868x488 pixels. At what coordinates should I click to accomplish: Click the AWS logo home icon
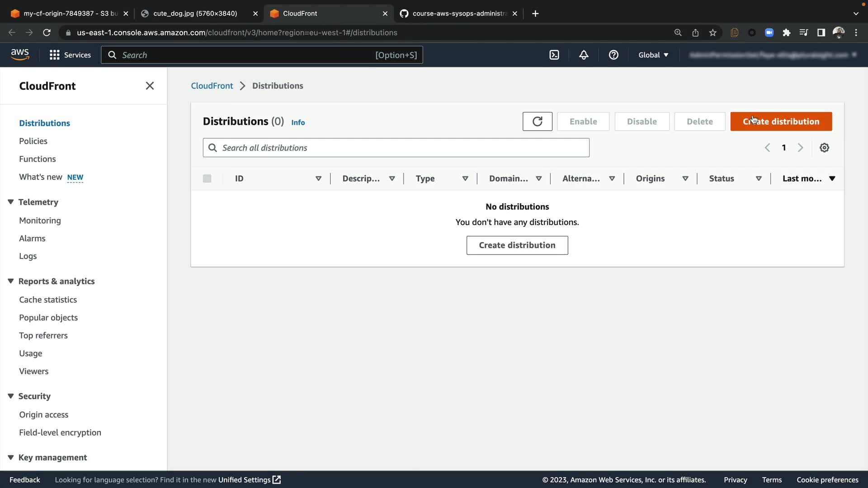tap(20, 54)
